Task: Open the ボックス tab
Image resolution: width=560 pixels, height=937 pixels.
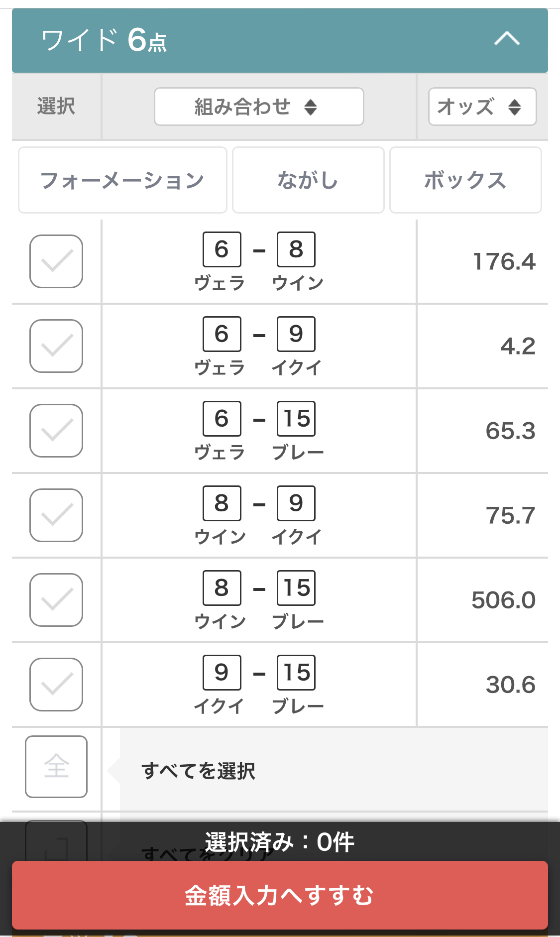Action: tap(465, 180)
